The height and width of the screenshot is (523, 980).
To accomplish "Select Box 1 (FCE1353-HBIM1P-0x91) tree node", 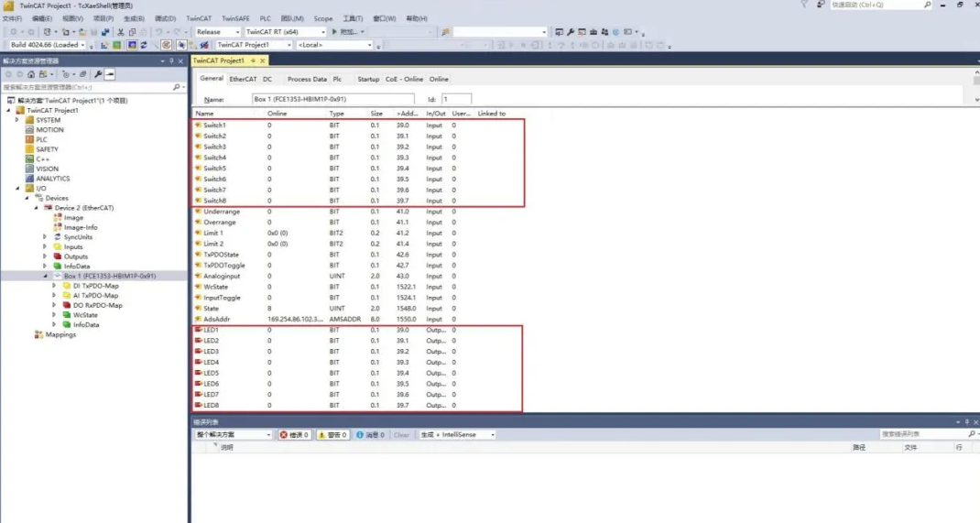I will click(x=109, y=277).
